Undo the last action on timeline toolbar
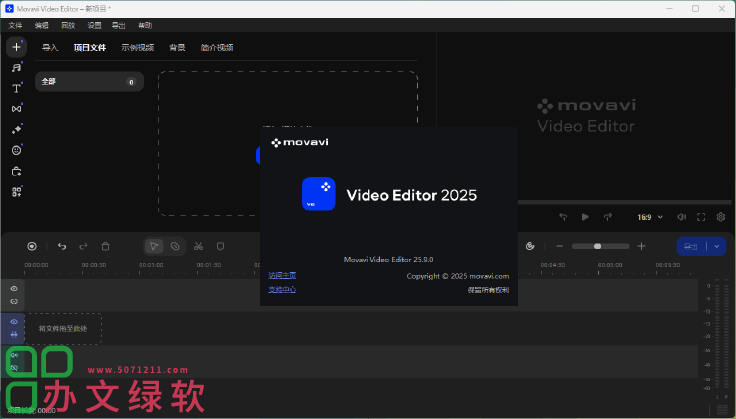The image size is (736, 419). click(62, 246)
